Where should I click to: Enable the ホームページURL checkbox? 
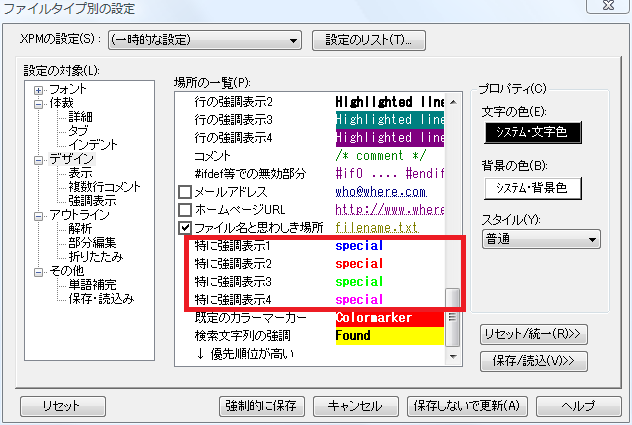click(x=185, y=210)
